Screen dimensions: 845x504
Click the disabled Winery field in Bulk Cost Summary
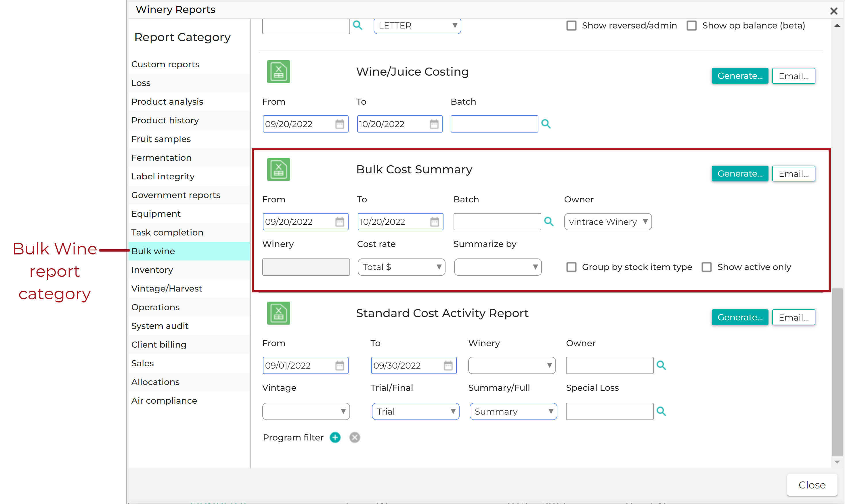(306, 267)
